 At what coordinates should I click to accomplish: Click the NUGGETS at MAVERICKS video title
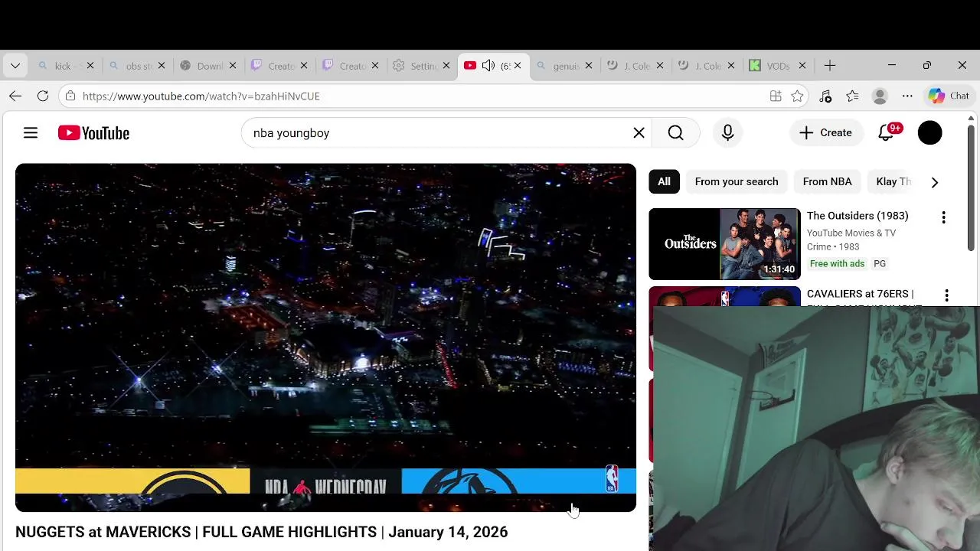point(261,532)
